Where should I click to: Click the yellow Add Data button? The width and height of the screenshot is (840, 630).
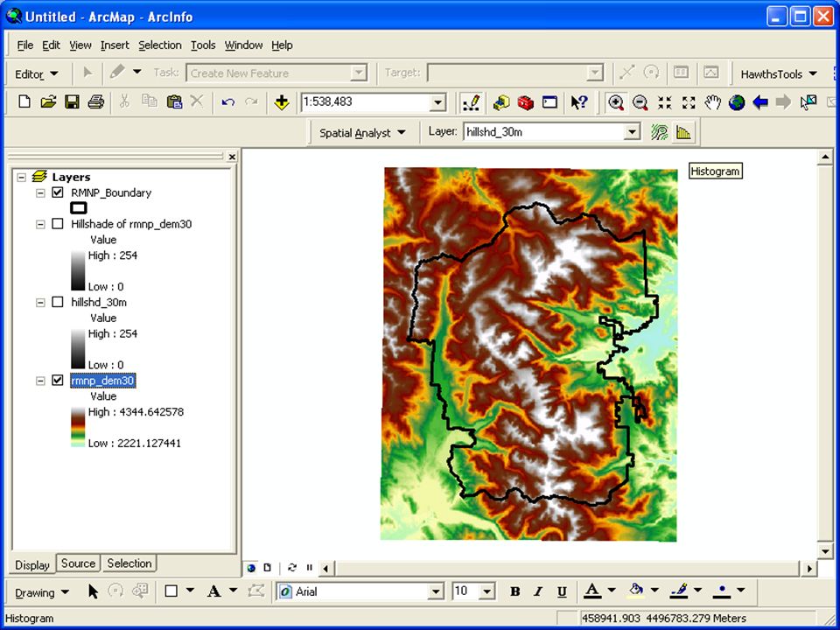[282, 101]
